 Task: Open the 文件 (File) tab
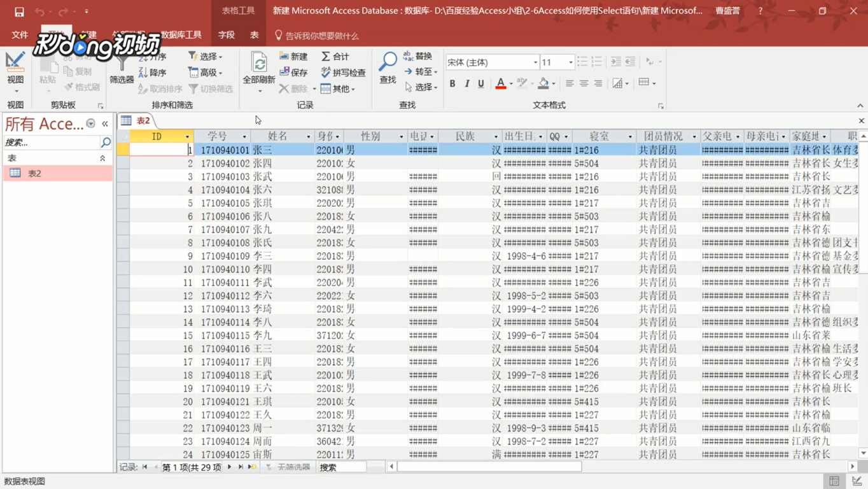20,35
